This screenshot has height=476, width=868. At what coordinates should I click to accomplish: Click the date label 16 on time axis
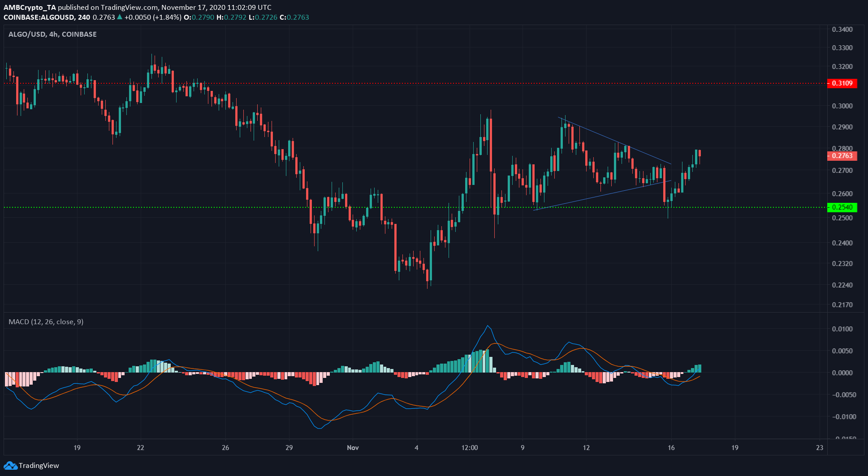coord(671,448)
